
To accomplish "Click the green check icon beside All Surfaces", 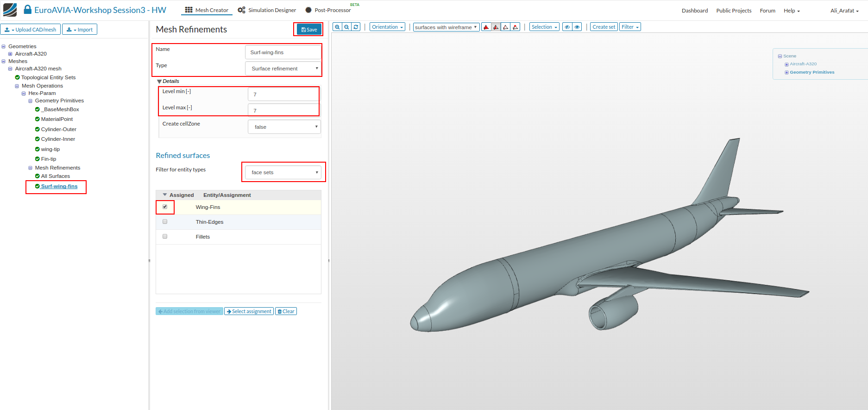I will 38,176.
